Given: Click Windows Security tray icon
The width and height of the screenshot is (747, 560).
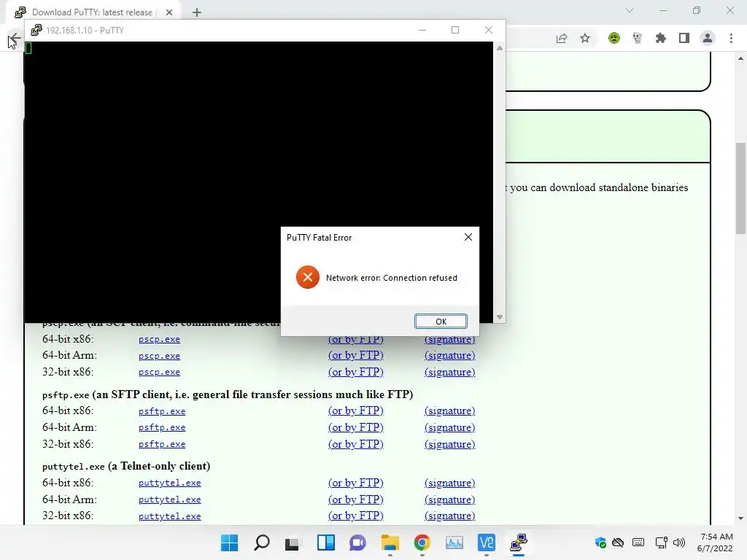Looking at the screenshot, I should click(600, 542).
